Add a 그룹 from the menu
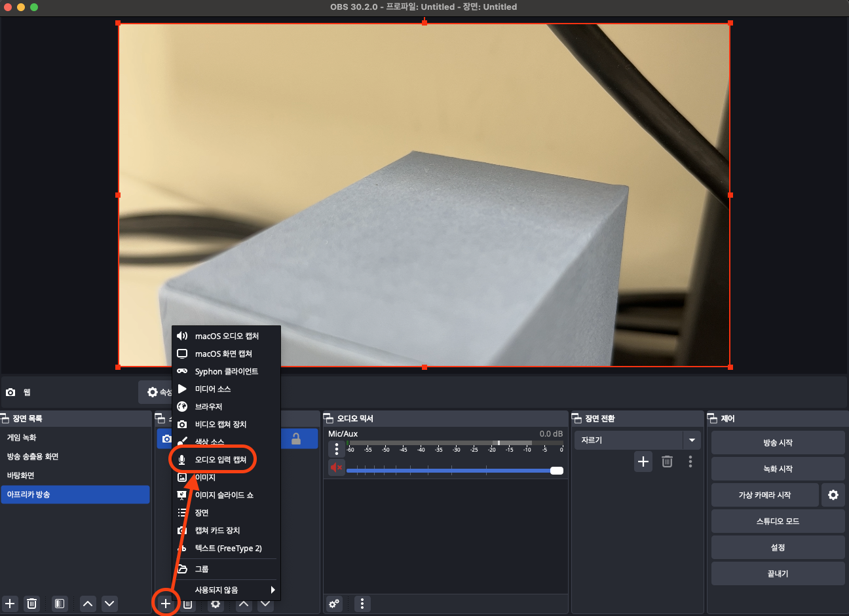The width and height of the screenshot is (849, 616). (226, 569)
